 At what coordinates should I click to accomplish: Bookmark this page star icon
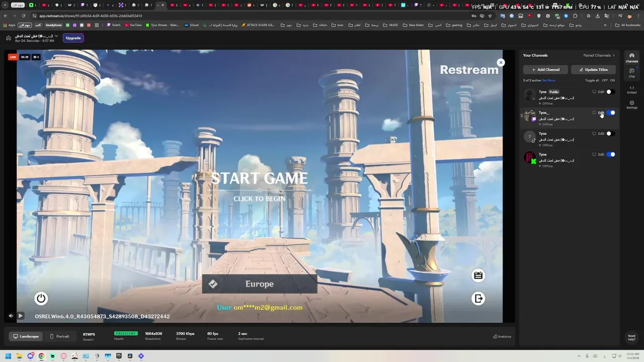pyautogui.click(x=490, y=16)
